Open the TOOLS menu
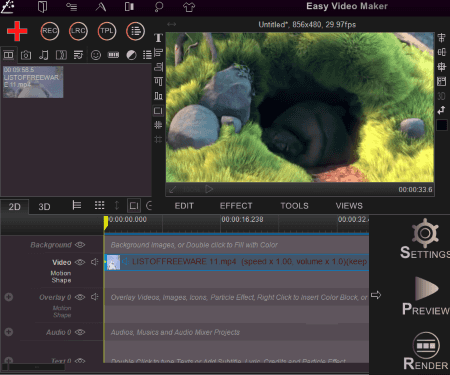The image size is (450, 375). coord(294,206)
